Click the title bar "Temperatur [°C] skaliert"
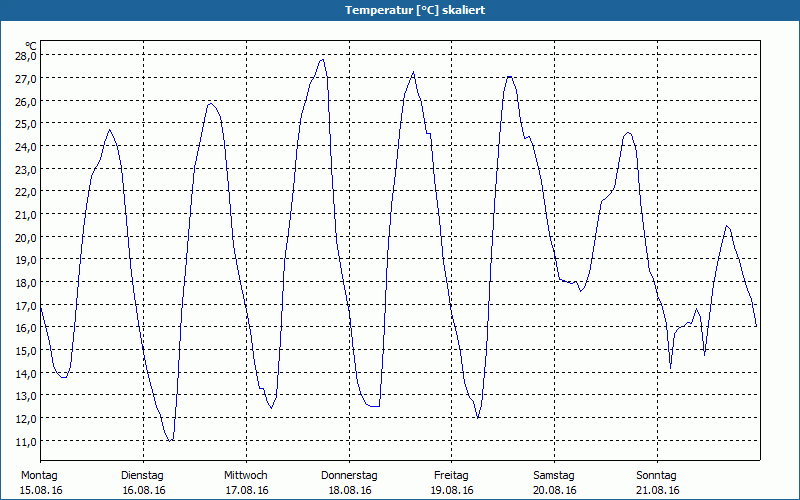 [400, 10]
